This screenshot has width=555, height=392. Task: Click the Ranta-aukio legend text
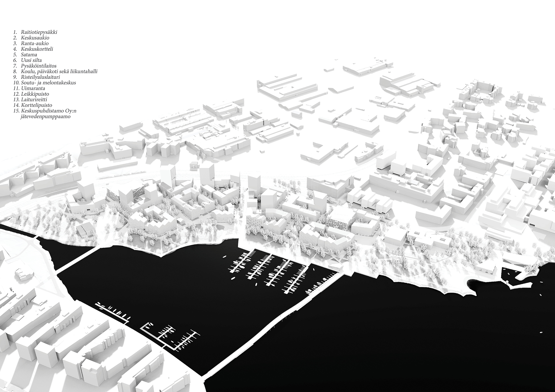click(x=35, y=43)
